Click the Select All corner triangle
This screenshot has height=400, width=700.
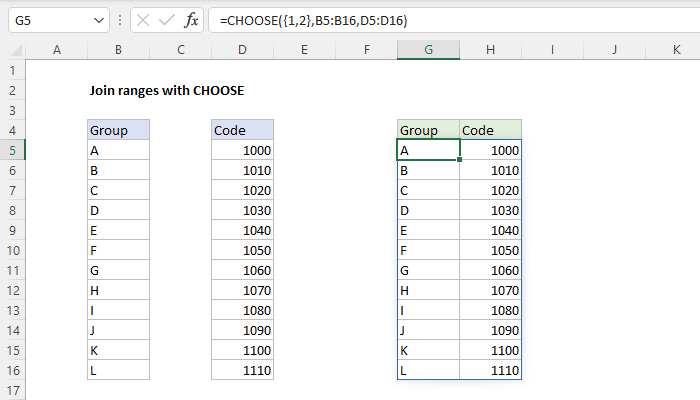pyautogui.click(x=13, y=49)
